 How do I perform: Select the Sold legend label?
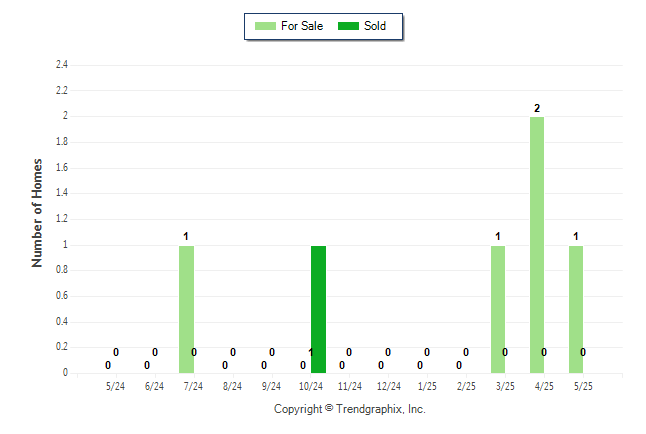pyautogui.click(x=375, y=26)
